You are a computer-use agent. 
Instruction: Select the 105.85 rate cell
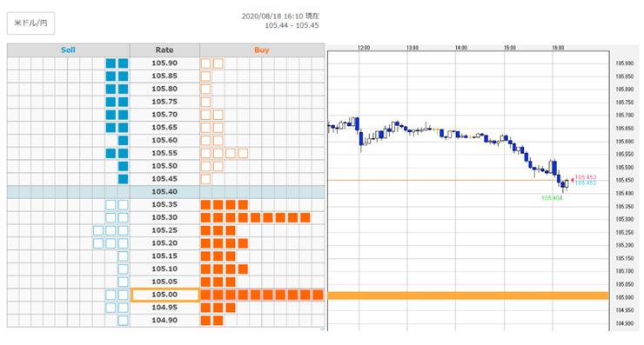point(164,76)
